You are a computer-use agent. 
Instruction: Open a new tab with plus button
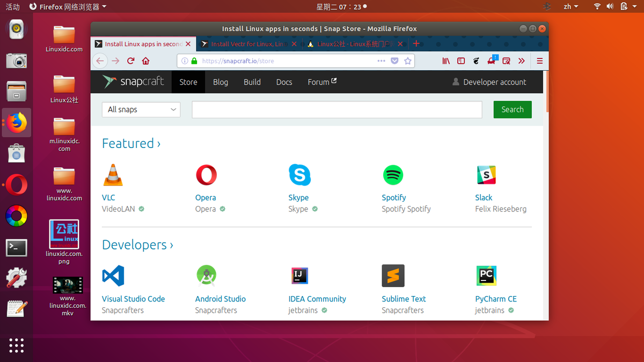click(x=416, y=43)
